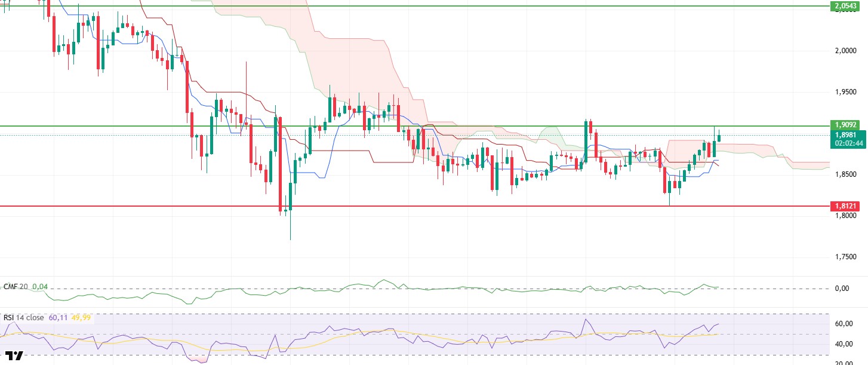Click the RSI pane 40,00 scale label
The height and width of the screenshot is (365, 868).
point(843,344)
